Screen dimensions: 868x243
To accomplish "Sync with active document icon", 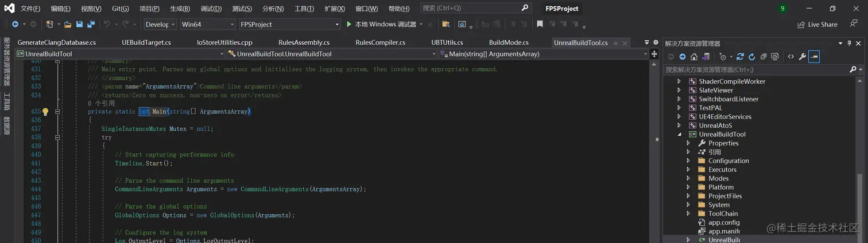I will (740, 57).
